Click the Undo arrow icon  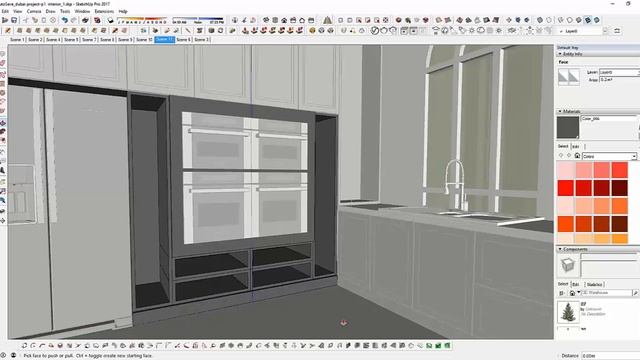pyautogui.click(x=64, y=20)
